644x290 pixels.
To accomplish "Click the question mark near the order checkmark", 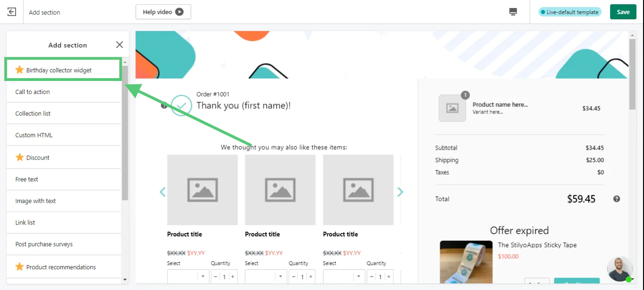I will tap(164, 105).
